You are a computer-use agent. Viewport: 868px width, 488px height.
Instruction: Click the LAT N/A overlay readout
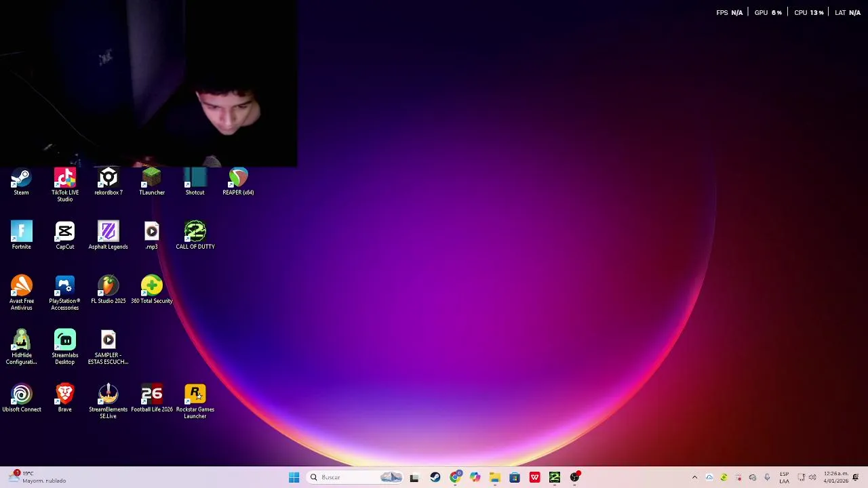pos(848,12)
